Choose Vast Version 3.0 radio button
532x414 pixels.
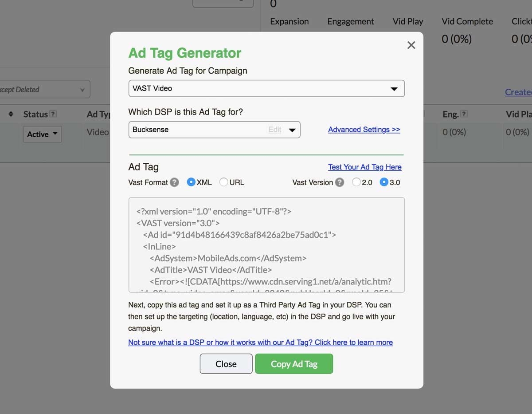point(384,182)
